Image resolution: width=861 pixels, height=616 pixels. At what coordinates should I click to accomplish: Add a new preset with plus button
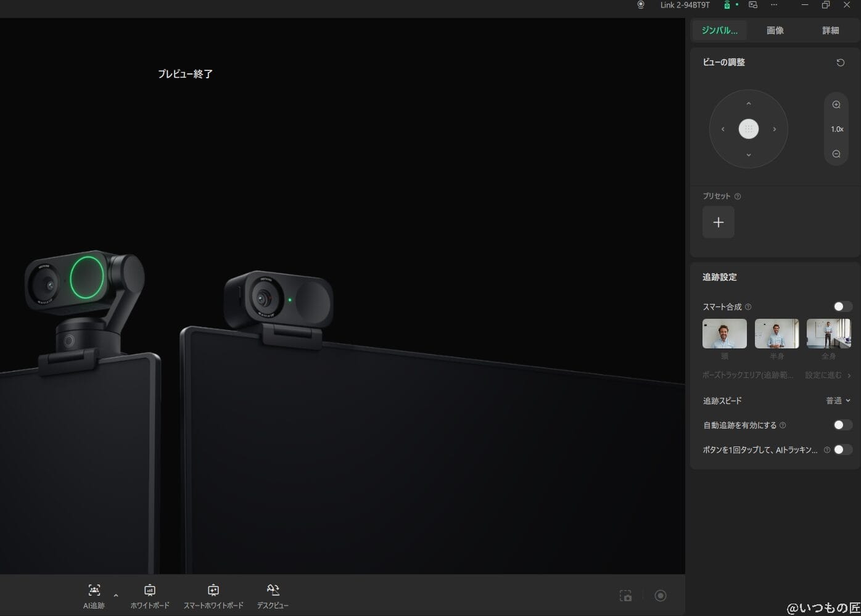pos(718,222)
